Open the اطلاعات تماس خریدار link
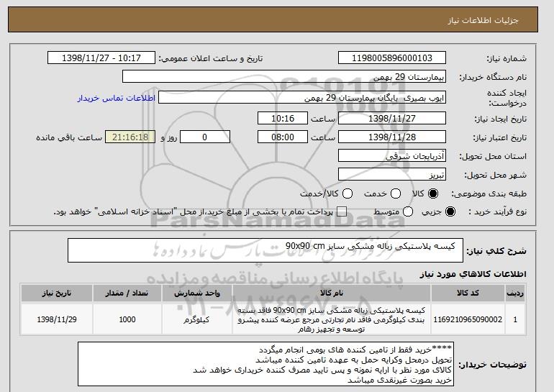The image size is (554, 392). (x=117, y=98)
